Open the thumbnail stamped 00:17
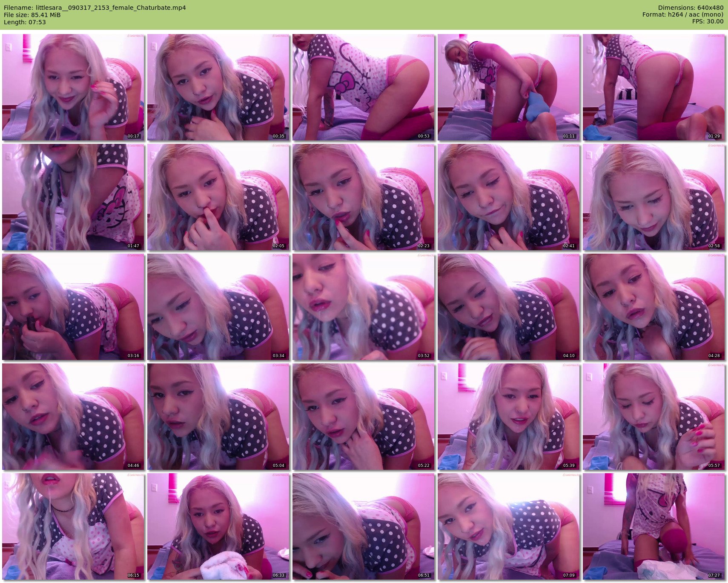Viewport: 728px width, 583px height. 73,87
